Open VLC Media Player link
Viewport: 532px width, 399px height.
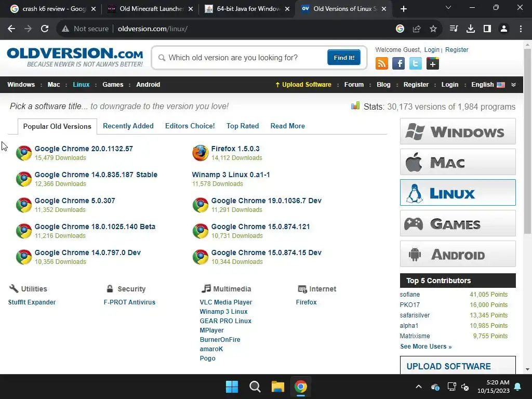pyautogui.click(x=226, y=302)
